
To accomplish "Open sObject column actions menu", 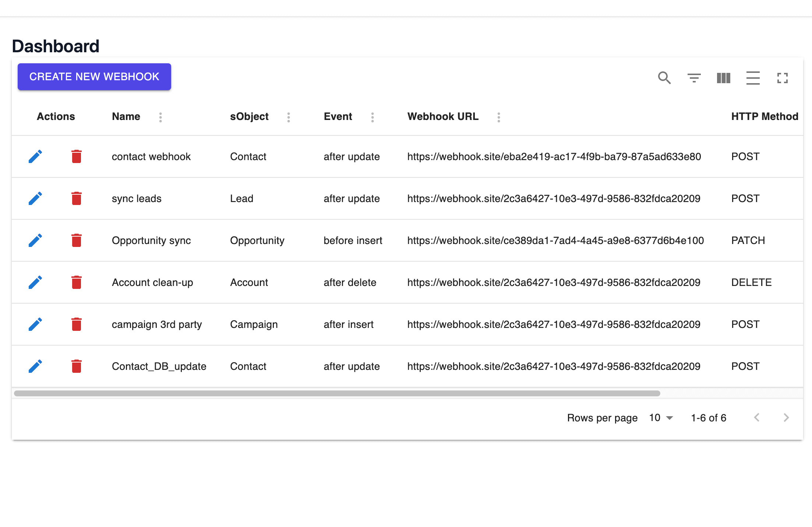I will [289, 117].
